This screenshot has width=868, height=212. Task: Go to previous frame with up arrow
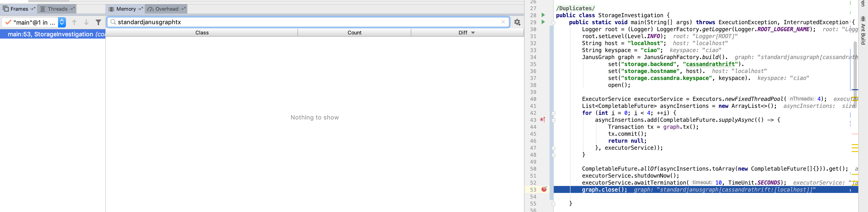tap(74, 22)
